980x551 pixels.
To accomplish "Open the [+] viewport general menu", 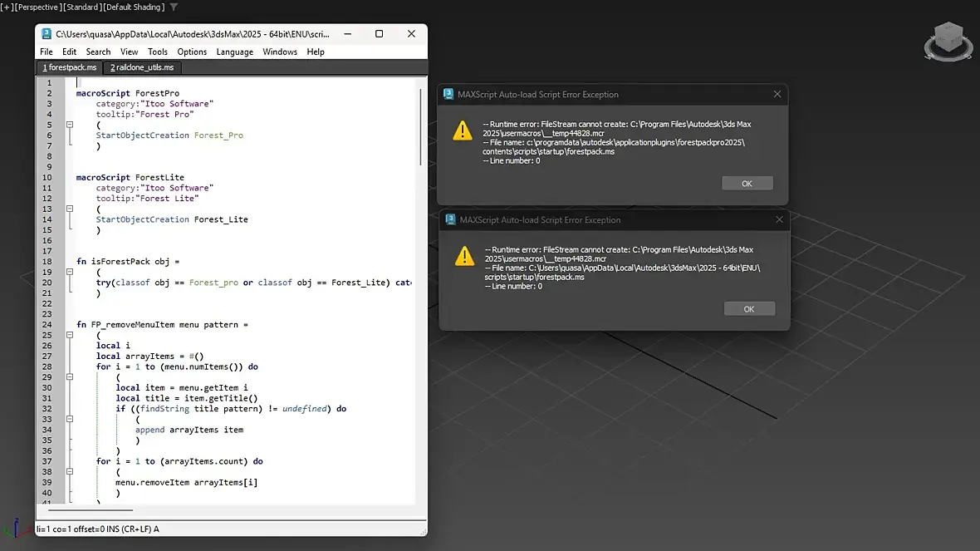I will tap(7, 7).
